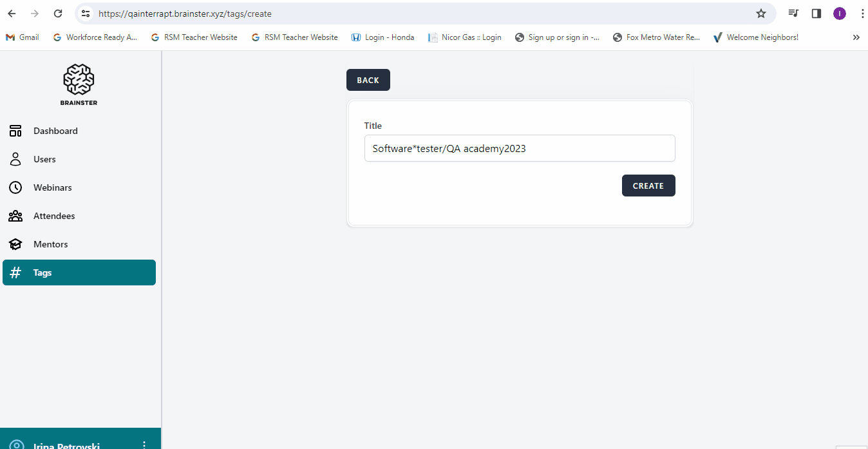The height and width of the screenshot is (449, 868).
Task: Click the Mentors graduation cap icon
Action: tap(15, 244)
